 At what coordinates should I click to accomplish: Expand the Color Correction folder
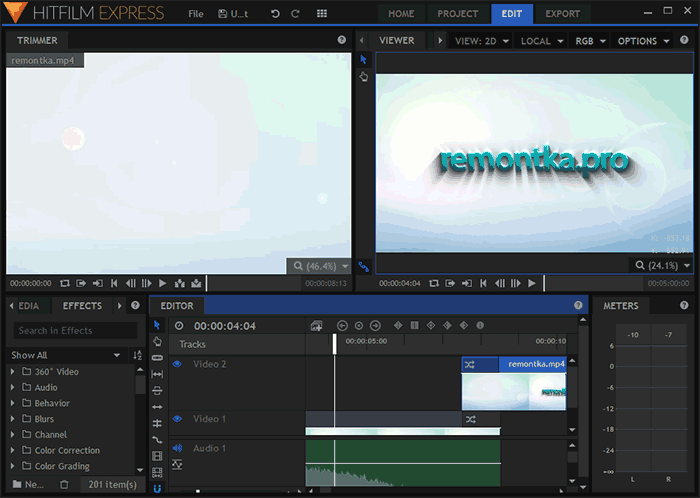click(x=12, y=450)
